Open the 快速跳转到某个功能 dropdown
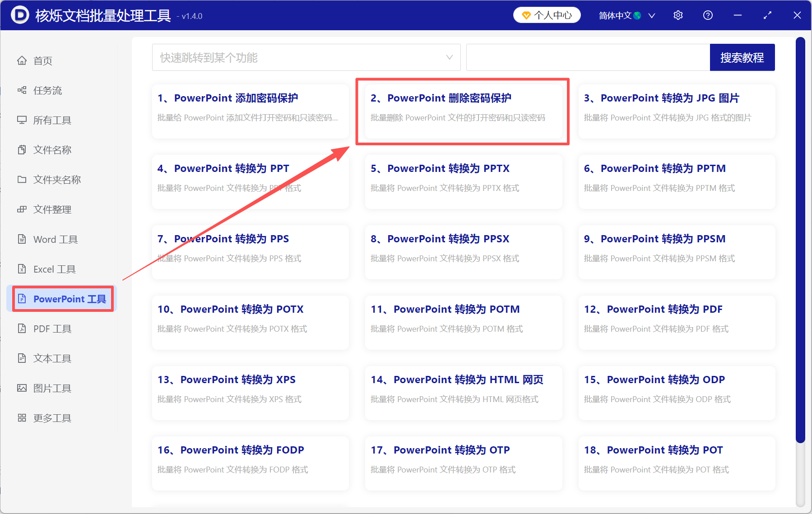The height and width of the screenshot is (514, 812). pyautogui.click(x=306, y=57)
